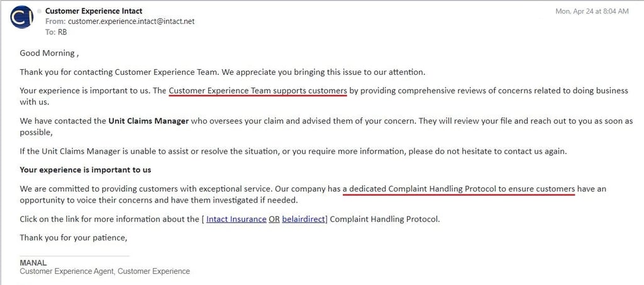Open the Intact Insurance link
This screenshot has width=644, height=285.
236,220
